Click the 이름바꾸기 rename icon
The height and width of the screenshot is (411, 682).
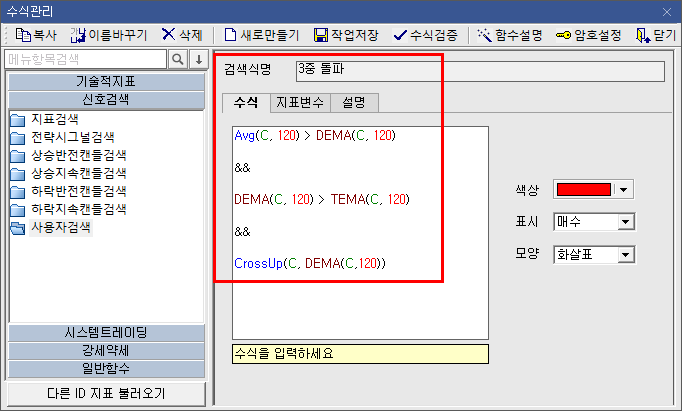coord(78,35)
